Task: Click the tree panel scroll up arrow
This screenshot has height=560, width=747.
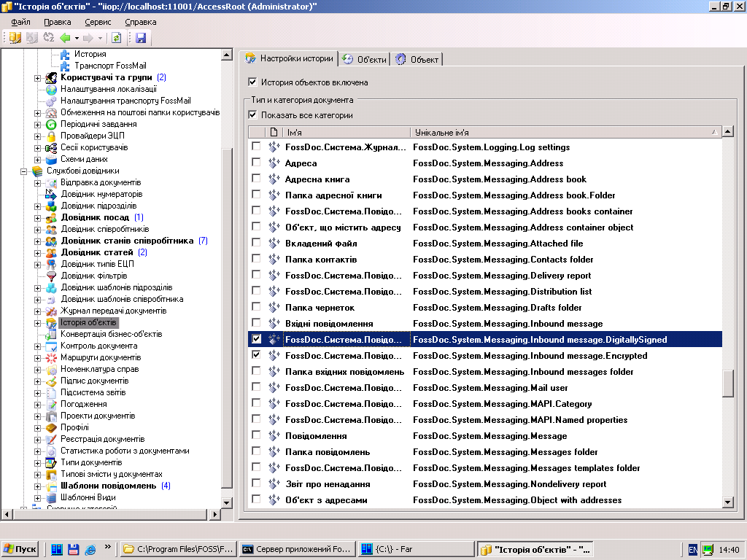Action: coord(228,55)
